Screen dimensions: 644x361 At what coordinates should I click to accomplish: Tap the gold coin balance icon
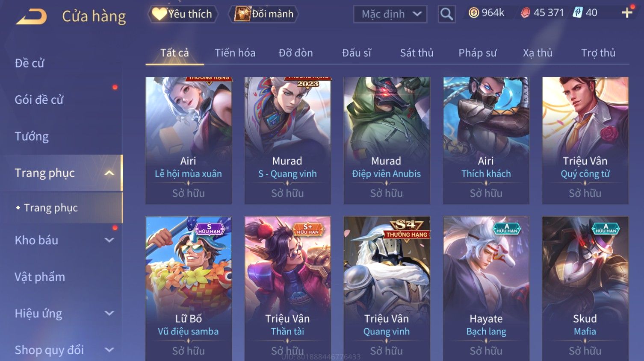coord(473,13)
